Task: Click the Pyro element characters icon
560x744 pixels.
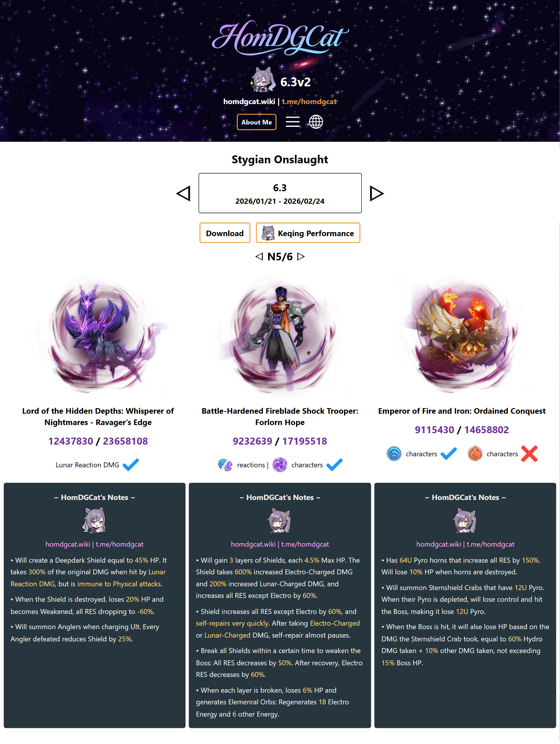Action: point(475,453)
